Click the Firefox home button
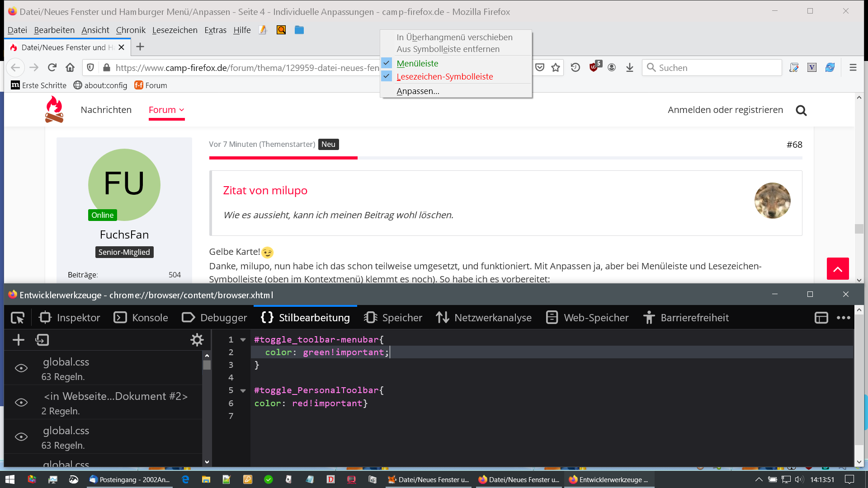868x488 pixels. pos(70,68)
